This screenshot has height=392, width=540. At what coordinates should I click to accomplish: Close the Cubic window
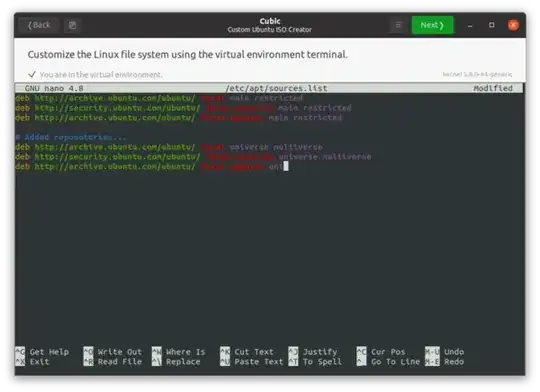[513, 25]
